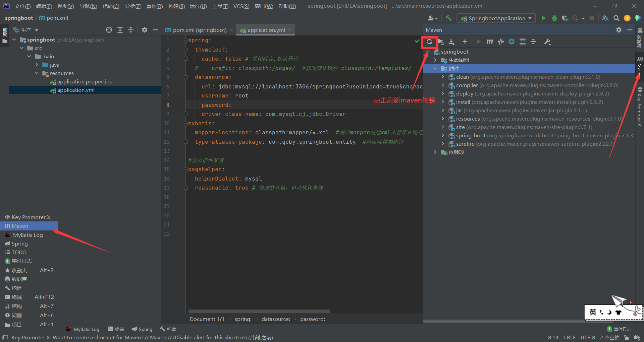Open the 重构(R) menu
Viewport: 644px width, 342px height.
coord(154,6)
